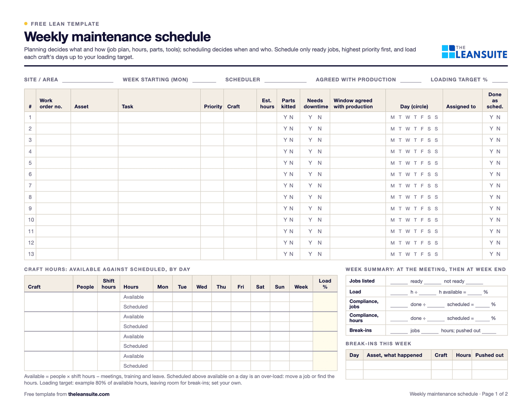Select the "Compliance, jobs" label
This screenshot has height=411, width=532.
(x=364, y=304)
